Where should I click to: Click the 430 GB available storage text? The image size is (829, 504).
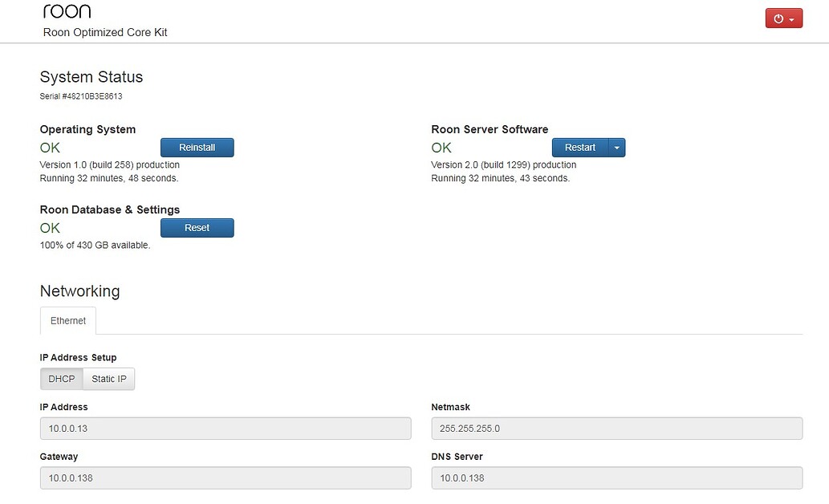coord(96,245)
